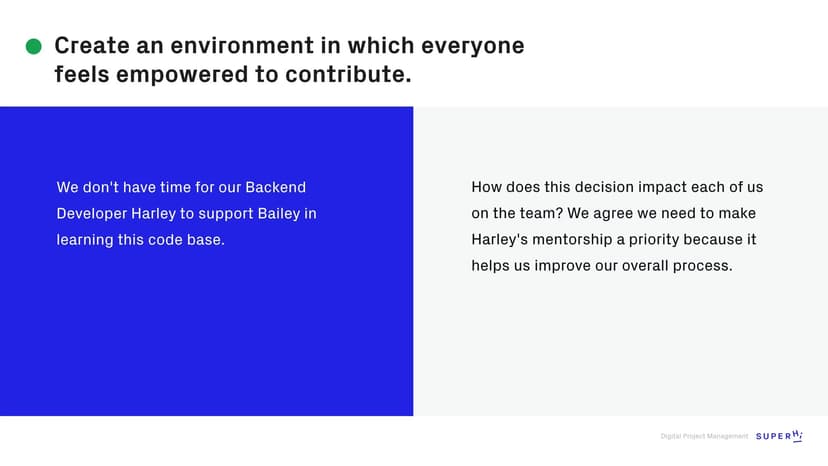The image size is (828, 466).
Task: Click the green bullet dot beside the title
Action: tap(33, 46)
